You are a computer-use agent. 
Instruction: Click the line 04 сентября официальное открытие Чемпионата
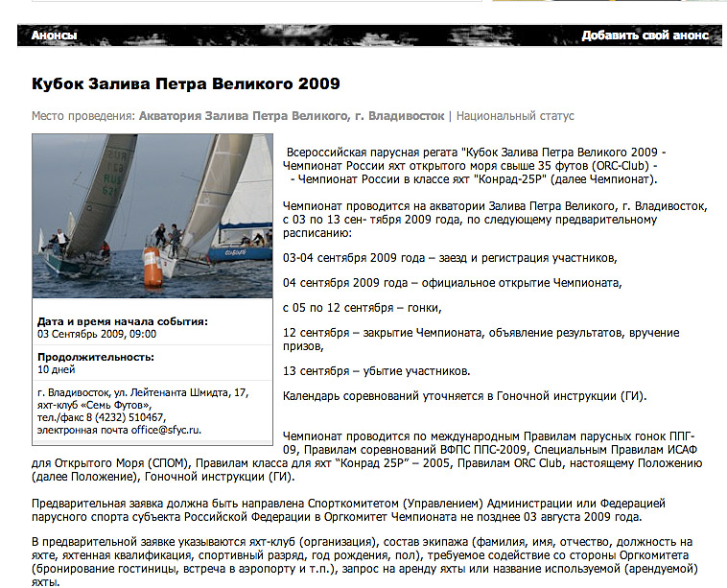coord(452,283)
